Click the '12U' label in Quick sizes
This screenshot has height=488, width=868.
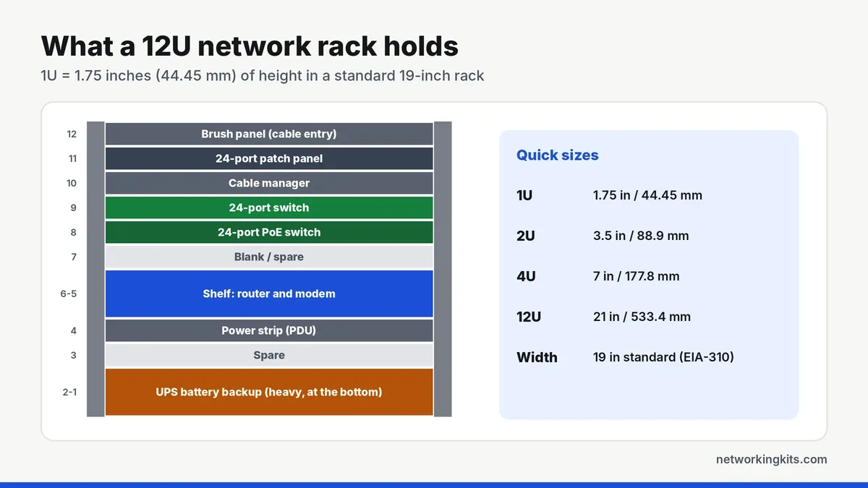tap(529, 317)
